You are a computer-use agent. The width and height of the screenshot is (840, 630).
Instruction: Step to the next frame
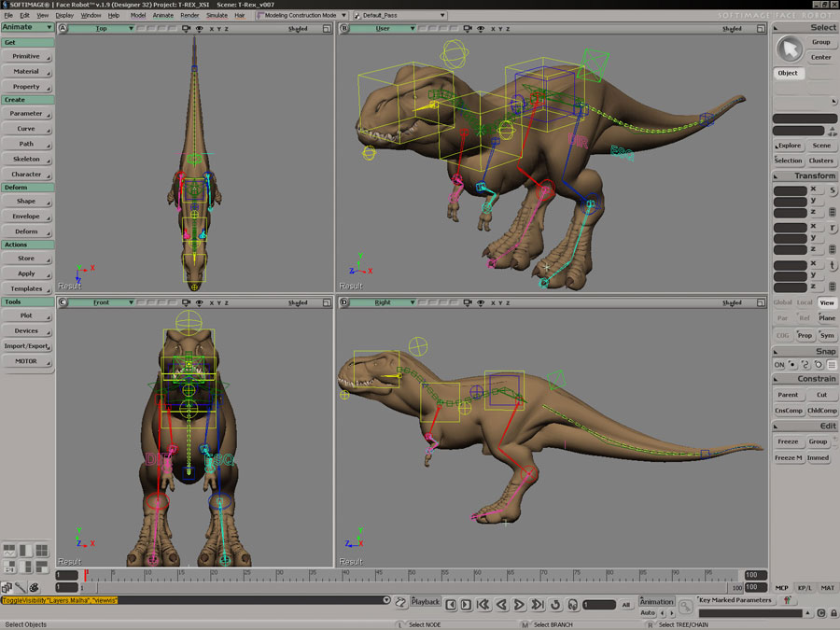tap(466, 605)
